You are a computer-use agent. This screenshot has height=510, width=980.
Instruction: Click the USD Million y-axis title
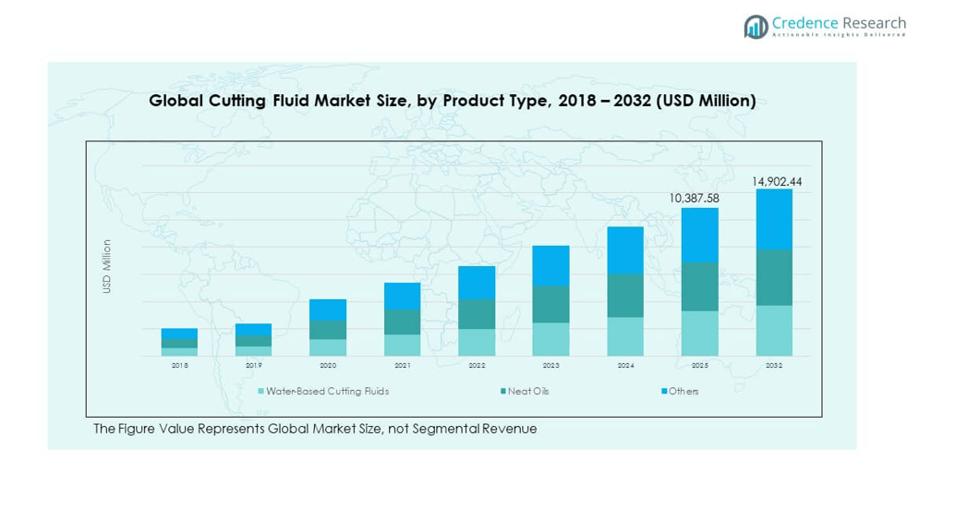pyautogui.click(x=107, y=267)
